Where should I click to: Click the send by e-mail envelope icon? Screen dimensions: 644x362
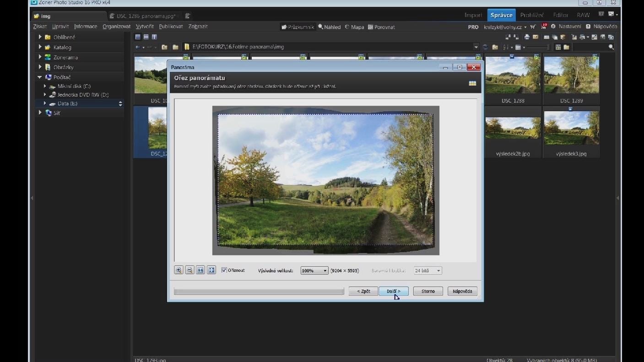(x=536, y=37)
